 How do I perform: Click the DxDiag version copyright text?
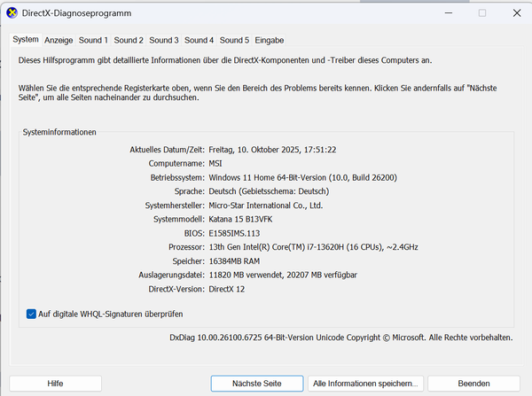pyautogui.click(x=340, y=338)
